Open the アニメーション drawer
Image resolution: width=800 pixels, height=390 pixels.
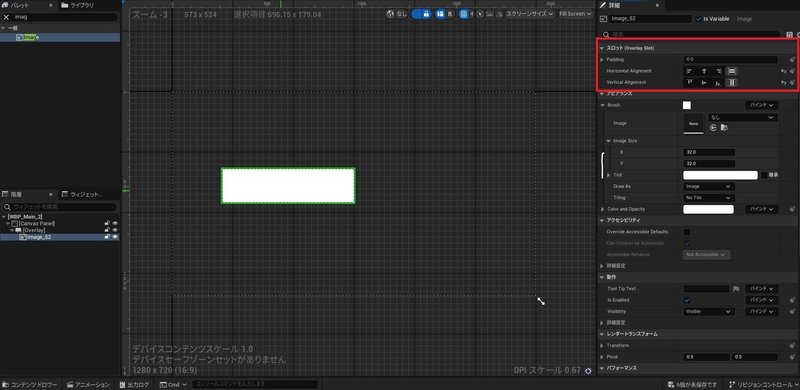pyautogui.click(x=88, y=384)
